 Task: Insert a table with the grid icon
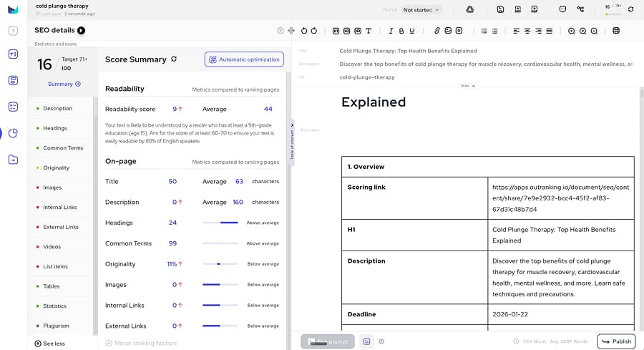point(616,31)
